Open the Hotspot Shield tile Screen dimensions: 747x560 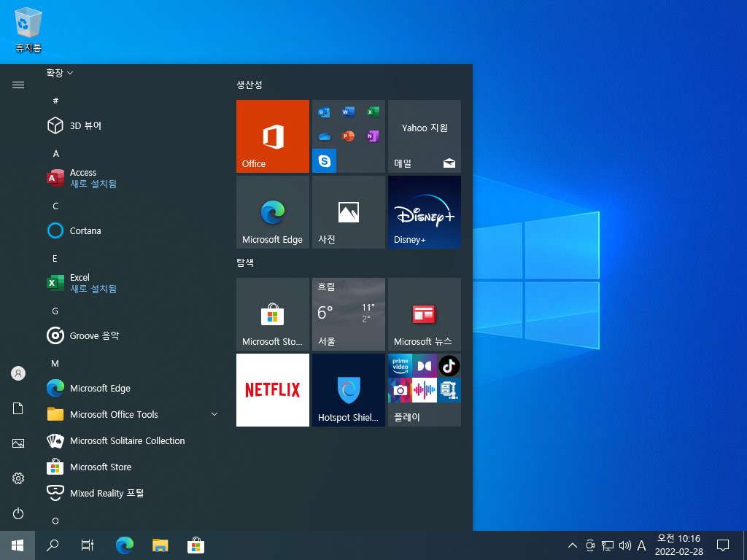[x=348, y=390]
